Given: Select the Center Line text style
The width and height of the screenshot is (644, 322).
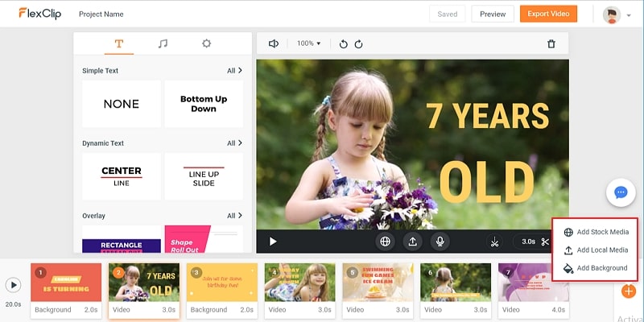Looking at the screenshot, I should click(x=122, y=176).
